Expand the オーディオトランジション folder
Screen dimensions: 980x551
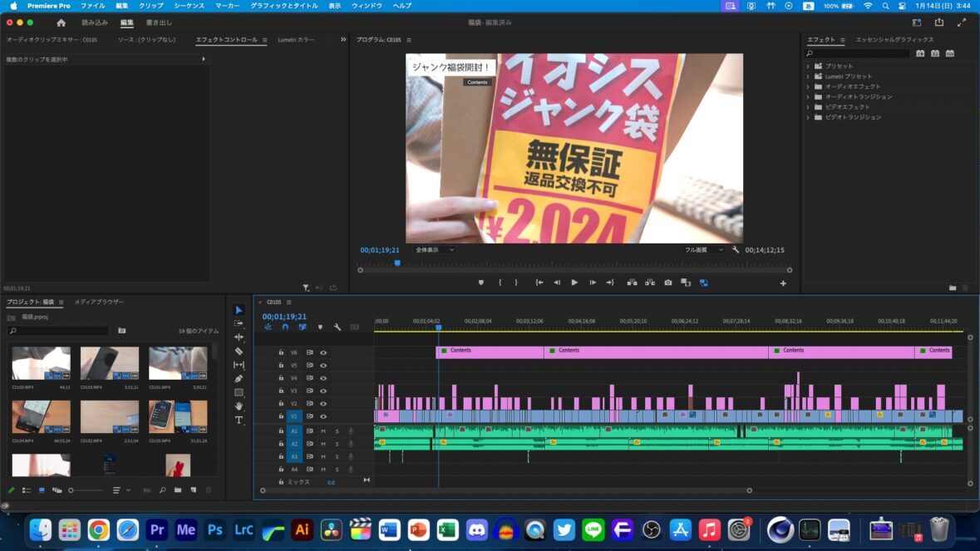[x=807, y=97]
